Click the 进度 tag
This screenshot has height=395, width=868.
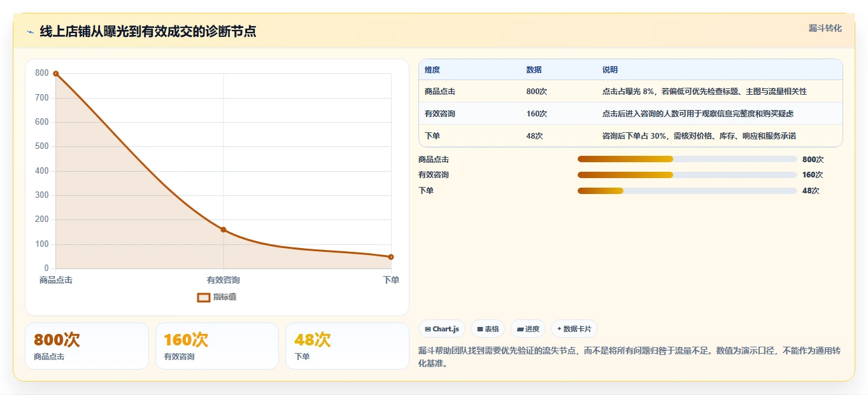(x=528, y=329)
